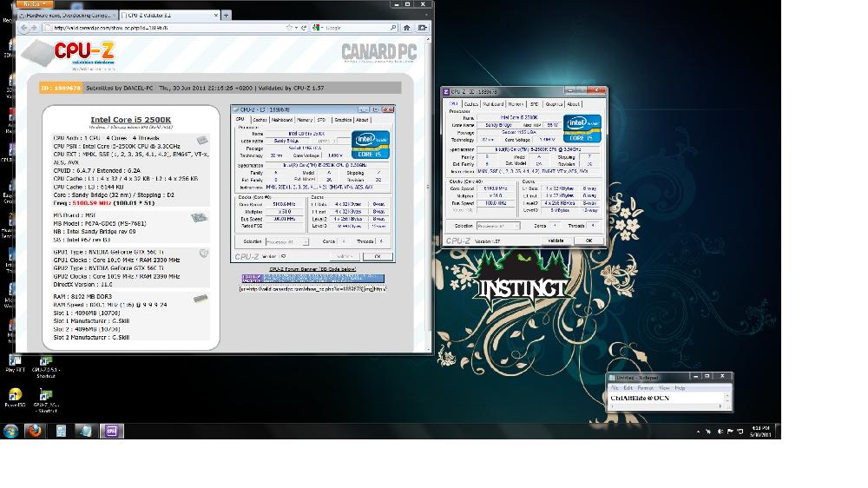The image size is (868, 488).
Task: Click the Notepad taskbar icon
Action: click(86, 431)
